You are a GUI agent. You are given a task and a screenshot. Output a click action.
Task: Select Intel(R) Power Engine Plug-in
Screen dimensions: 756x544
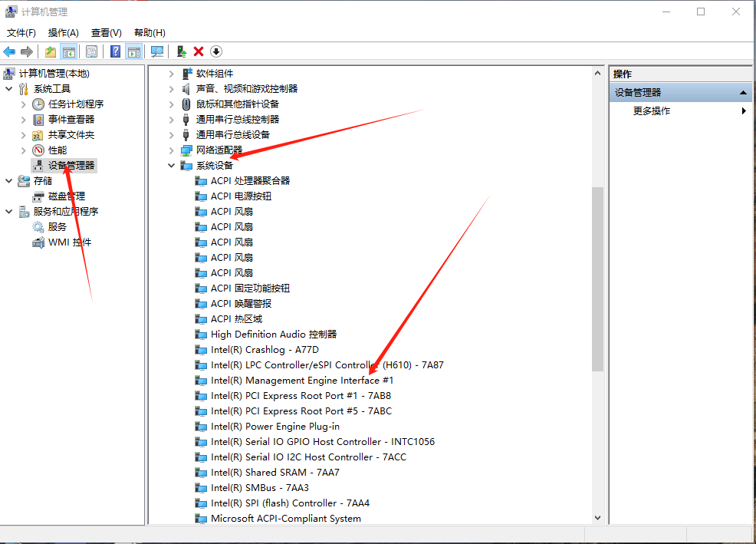274,427
